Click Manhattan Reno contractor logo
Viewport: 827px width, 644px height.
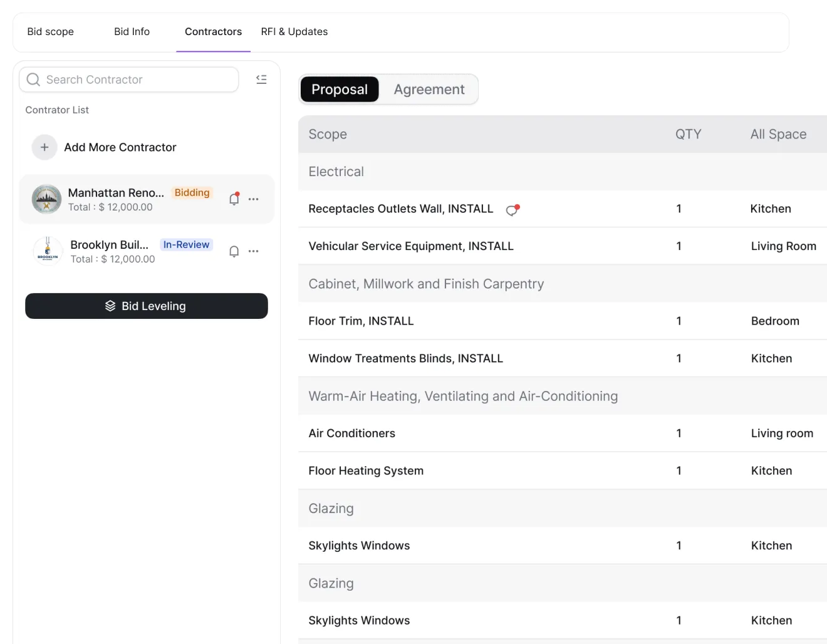[x=46, y=199]
